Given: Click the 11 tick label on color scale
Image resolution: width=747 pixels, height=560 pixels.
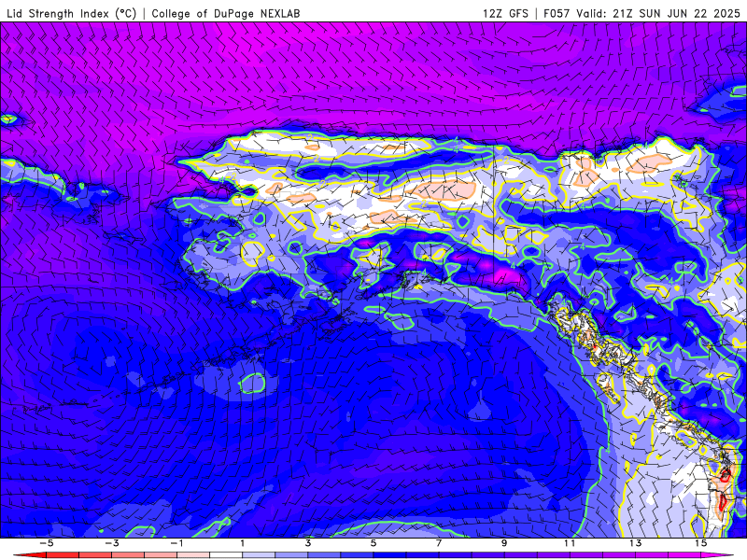Looking at the screenshot, I should [570, 543].
